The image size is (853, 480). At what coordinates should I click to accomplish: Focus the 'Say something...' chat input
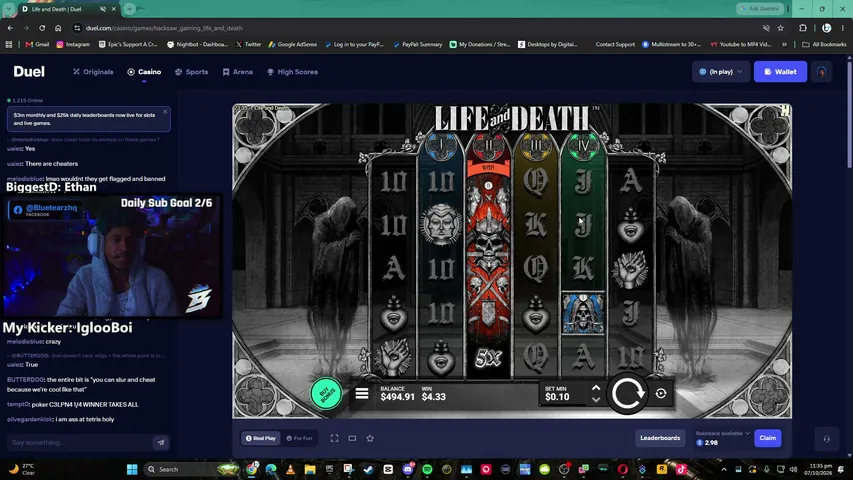(79, 442)
